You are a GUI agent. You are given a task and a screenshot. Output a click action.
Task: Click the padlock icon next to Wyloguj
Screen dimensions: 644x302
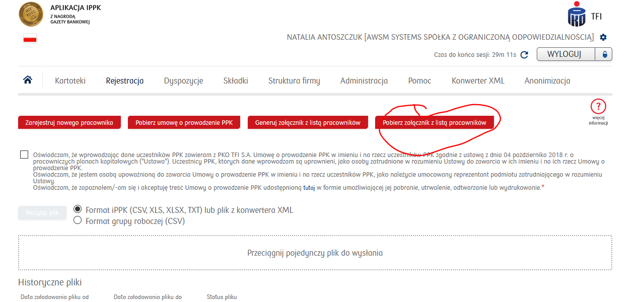pyautogui.click(x=604, y=54)
